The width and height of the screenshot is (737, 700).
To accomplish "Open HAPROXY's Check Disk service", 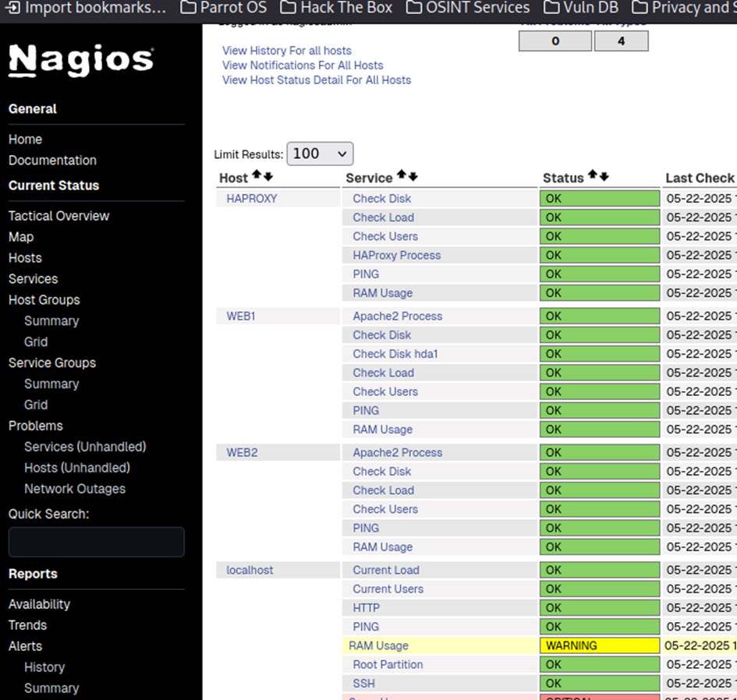I will 382,199.
